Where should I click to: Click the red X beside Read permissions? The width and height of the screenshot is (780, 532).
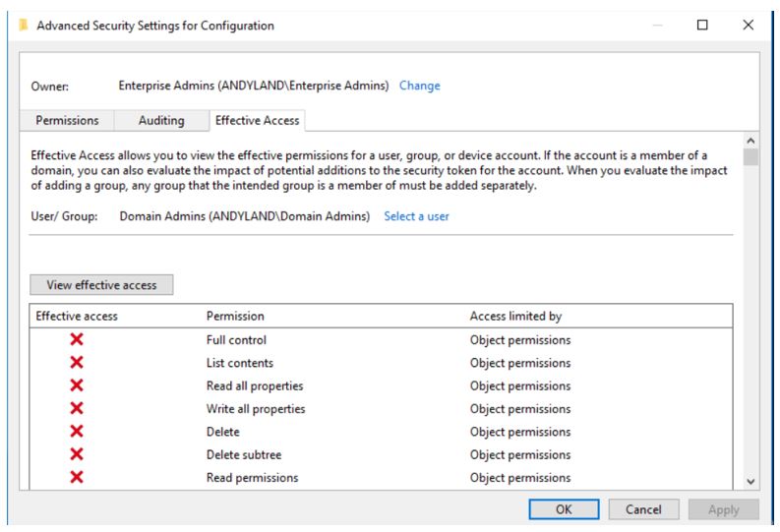click(77, 477)
